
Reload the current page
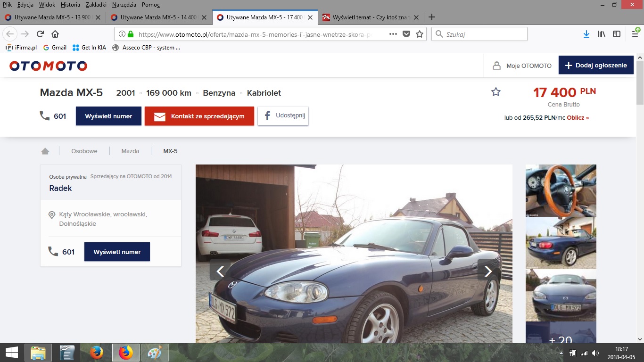click(40, 34)
